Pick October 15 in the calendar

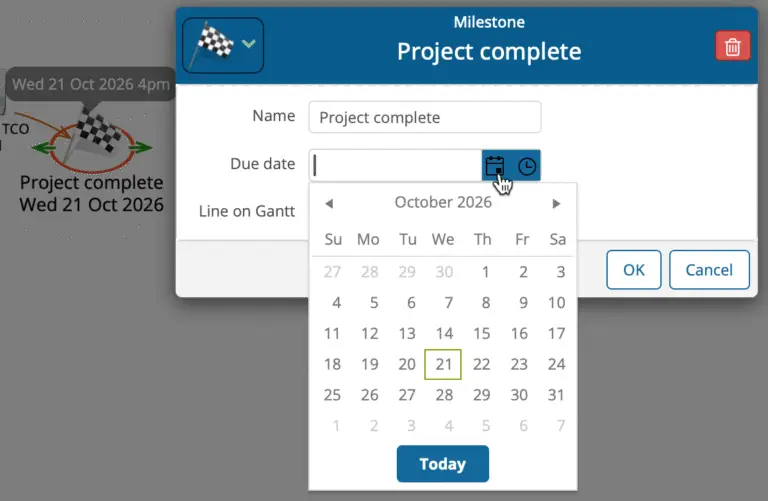481,334
